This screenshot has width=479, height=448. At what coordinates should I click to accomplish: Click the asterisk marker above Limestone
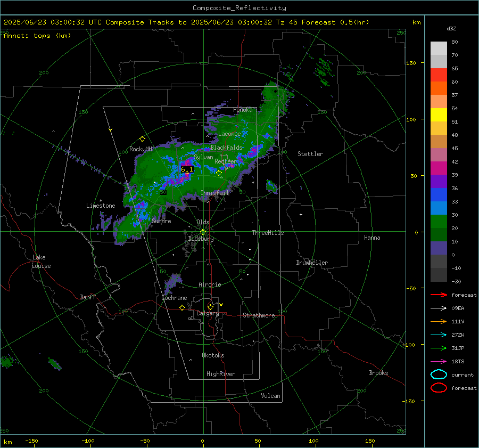pyautogui.click(x=101, y=201)
